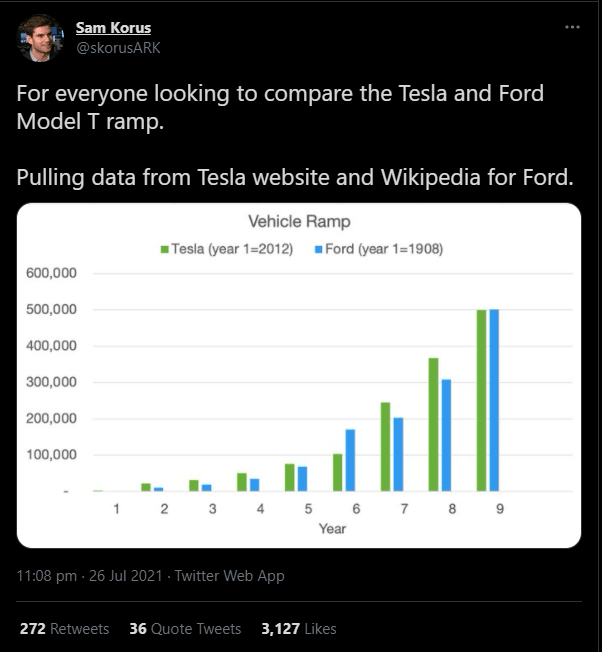Click the Vehicle Ramp chart title
The height and width of the screenshot is (652, 602).
(x=299, y=222)
